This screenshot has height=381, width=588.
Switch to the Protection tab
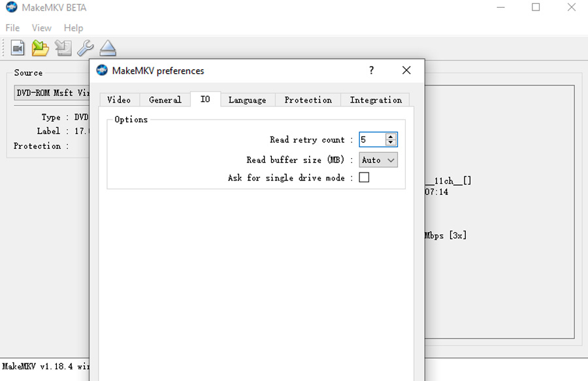[x=308, y=100]
